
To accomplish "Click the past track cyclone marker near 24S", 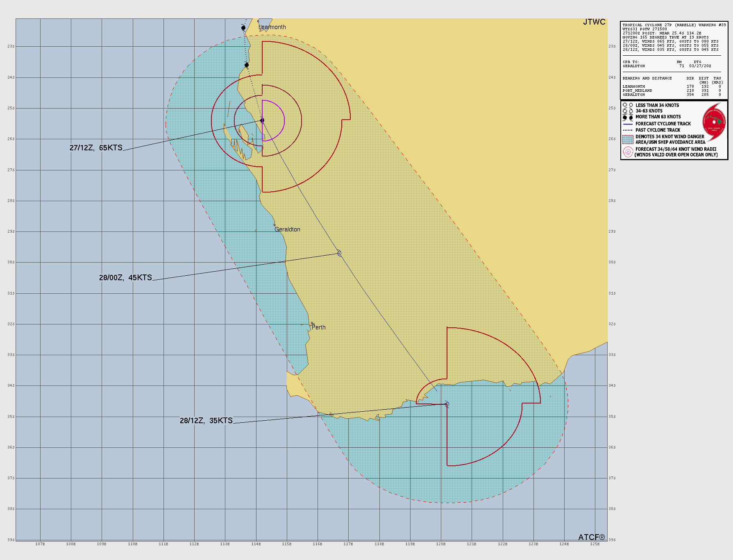I will pos(247,65).
